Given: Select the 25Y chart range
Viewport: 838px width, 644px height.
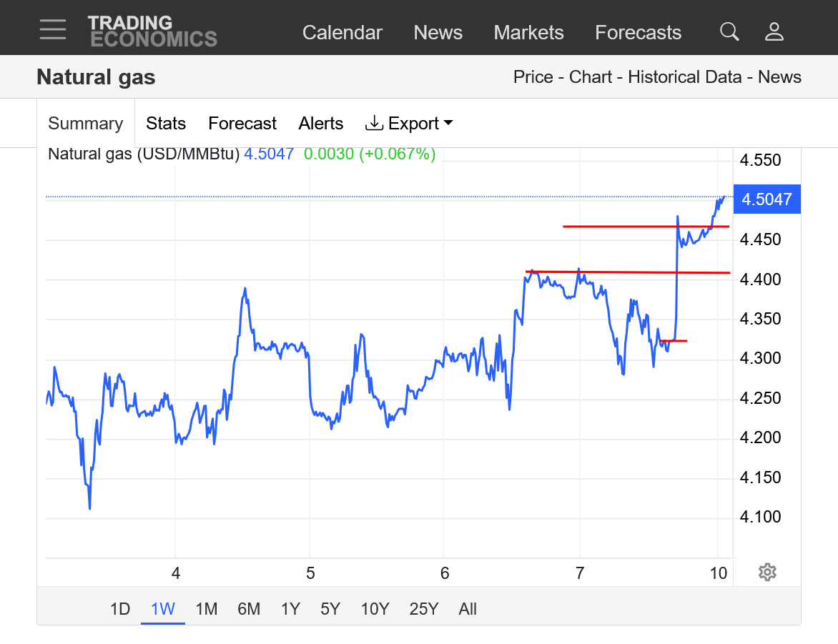Looking at the screenshot, I should [x=423, y=609].
